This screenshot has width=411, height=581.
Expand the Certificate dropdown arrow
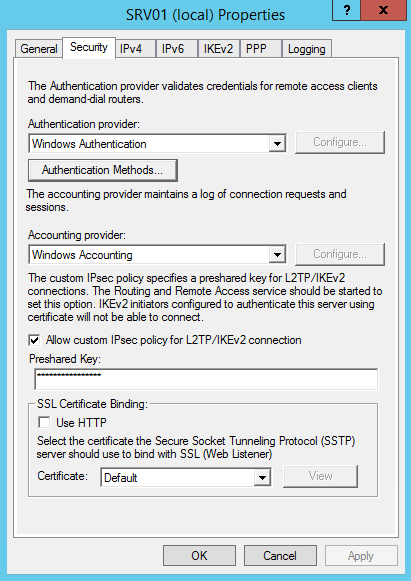[262, 477]
